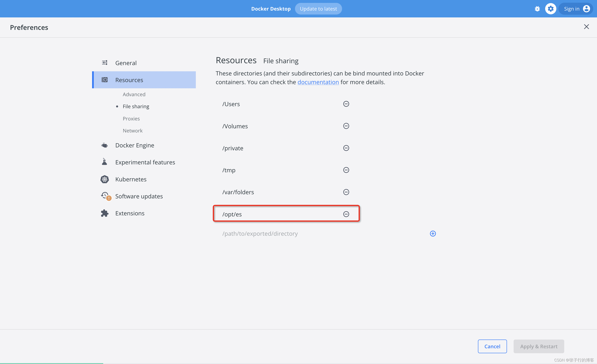Click Update to latest button
Image resolution: width=597 pixels, height=364 pixels.
point(318,9)
